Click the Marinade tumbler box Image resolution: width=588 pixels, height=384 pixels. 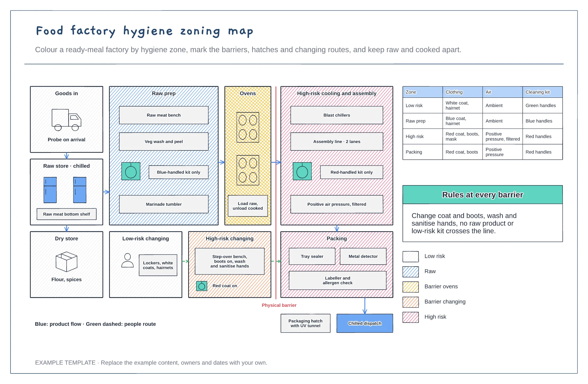pos(164,204)
